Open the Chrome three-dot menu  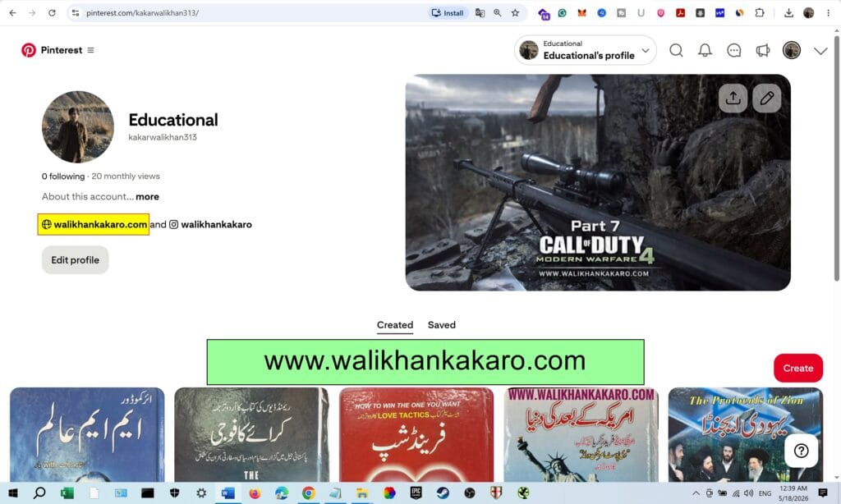(829, 13)
